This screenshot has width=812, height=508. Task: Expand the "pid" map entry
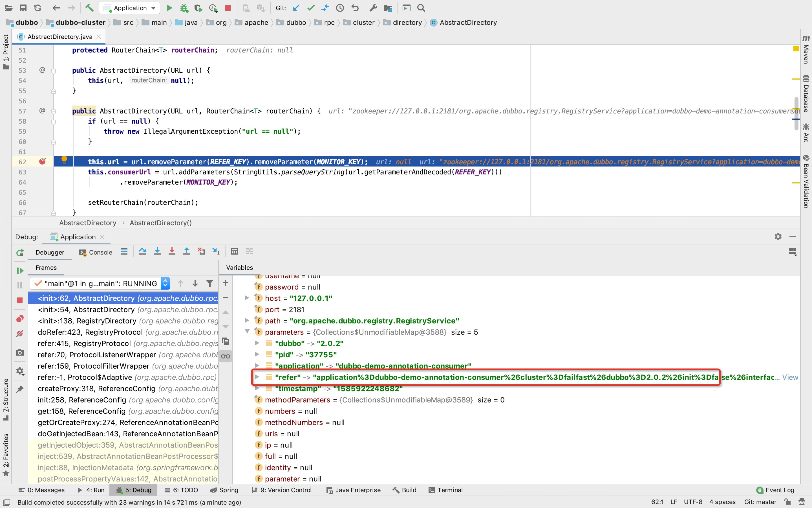coord(257,354)
